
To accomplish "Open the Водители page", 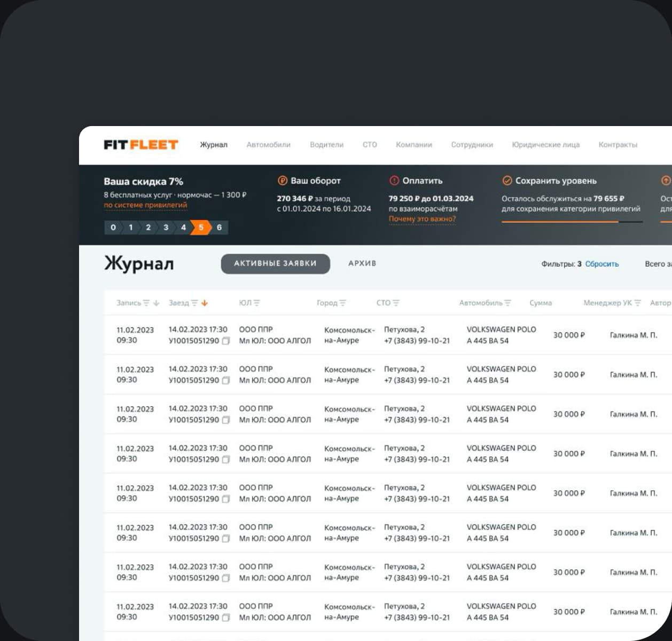I will (326, 145).
